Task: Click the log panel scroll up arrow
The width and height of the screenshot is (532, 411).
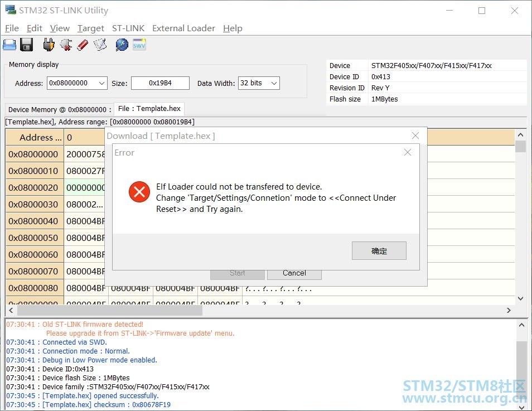Action: tap(521, 325)
